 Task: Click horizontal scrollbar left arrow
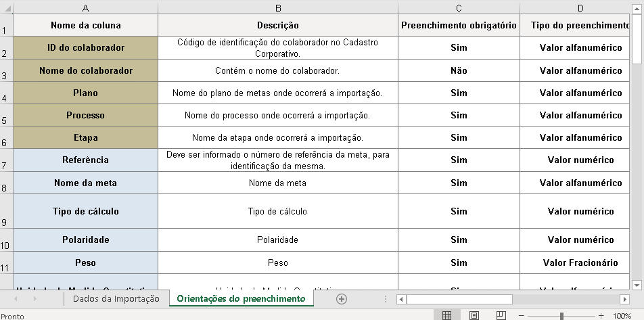[x=401, y=299]
